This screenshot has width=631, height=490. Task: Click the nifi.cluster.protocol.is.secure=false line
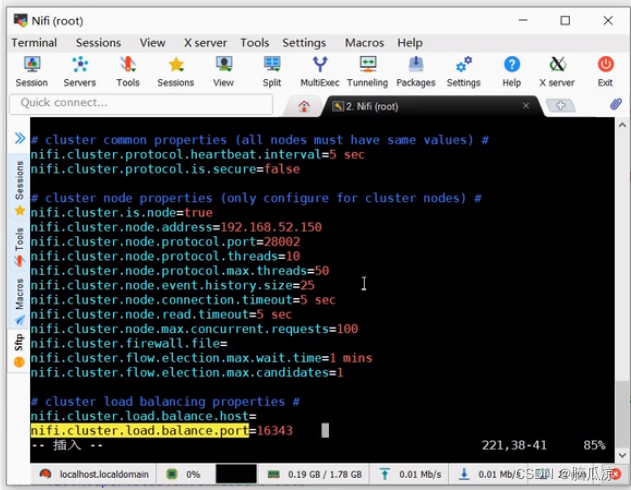coord(165,169)
